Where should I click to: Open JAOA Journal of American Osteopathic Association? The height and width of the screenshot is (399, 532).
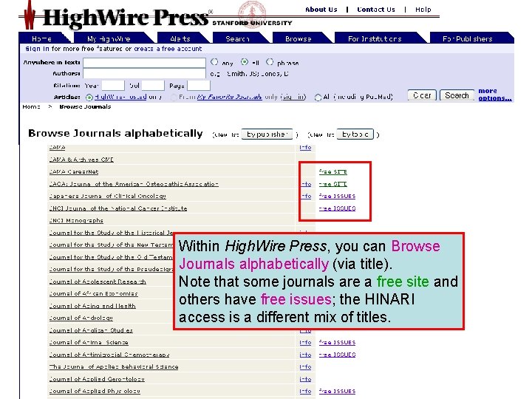[x=134, y=184]
